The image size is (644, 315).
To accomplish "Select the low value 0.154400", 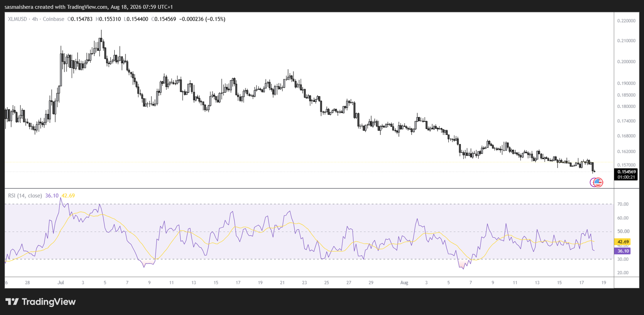I will [137, 19].
